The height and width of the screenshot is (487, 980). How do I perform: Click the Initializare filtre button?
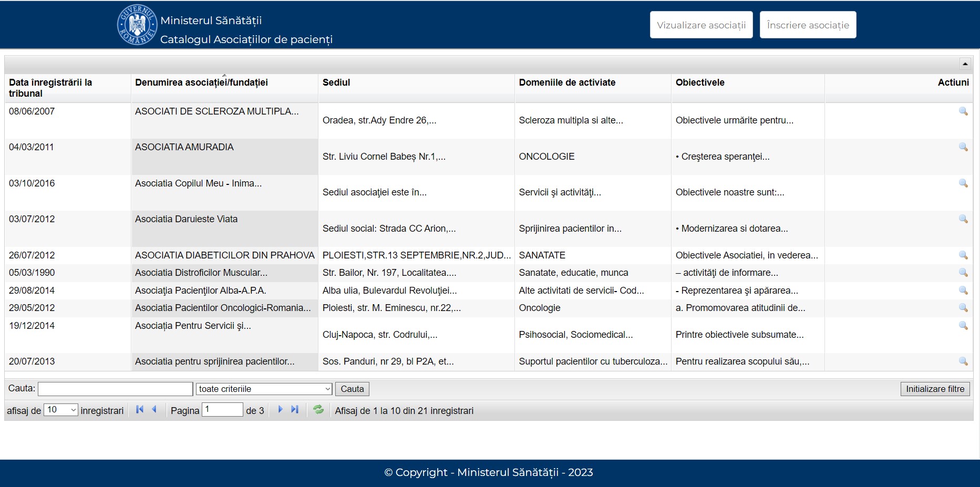[935, 389]
